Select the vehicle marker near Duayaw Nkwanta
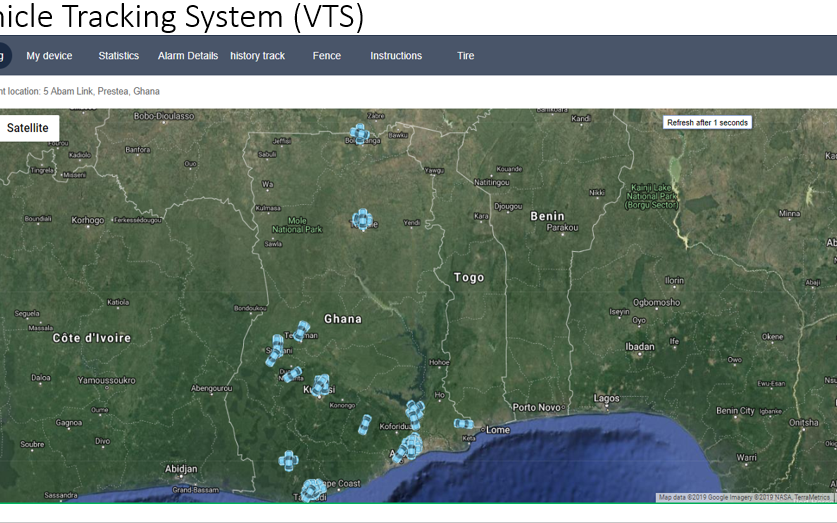Viewport: 837px width, 523px height. tap(293, 375)
